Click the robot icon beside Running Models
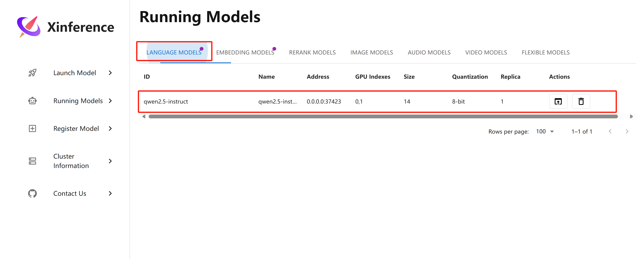 [x=32, y=101]
